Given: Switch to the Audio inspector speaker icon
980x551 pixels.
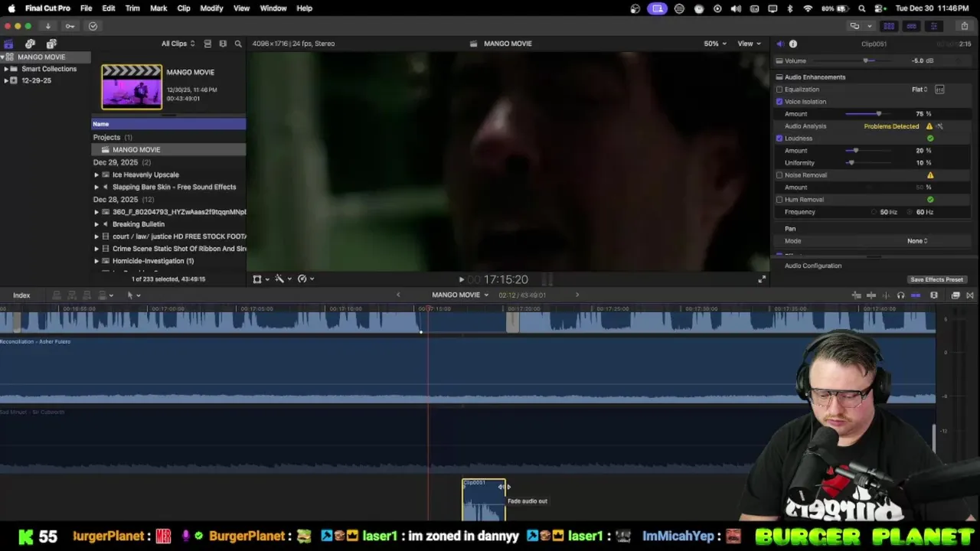Looking at the screenshot, I should (x=779, y=44).
